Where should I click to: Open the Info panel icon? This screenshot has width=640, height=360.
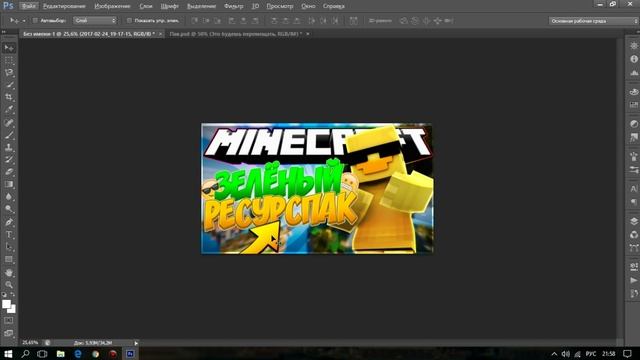pyautogui.click(x=634, y=59)
